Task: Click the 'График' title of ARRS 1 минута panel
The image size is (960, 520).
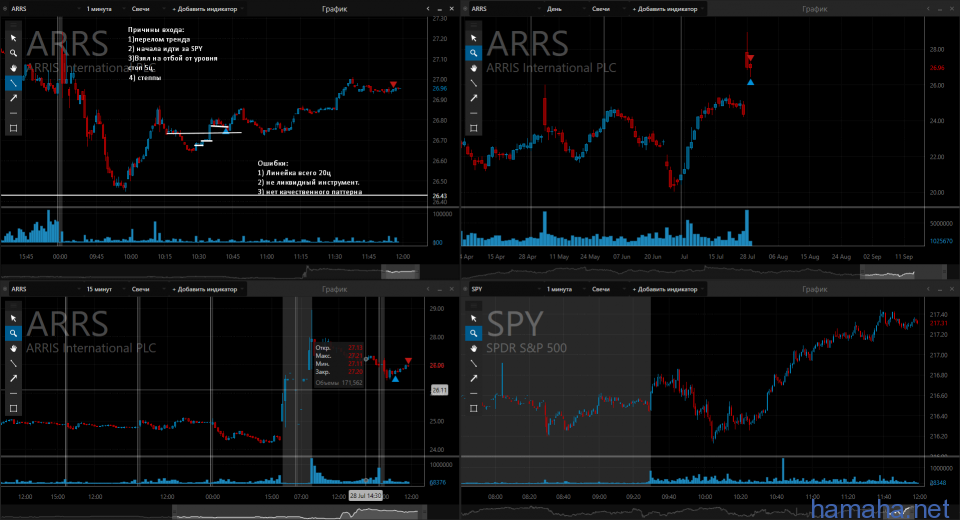Action: coord(334,9)
